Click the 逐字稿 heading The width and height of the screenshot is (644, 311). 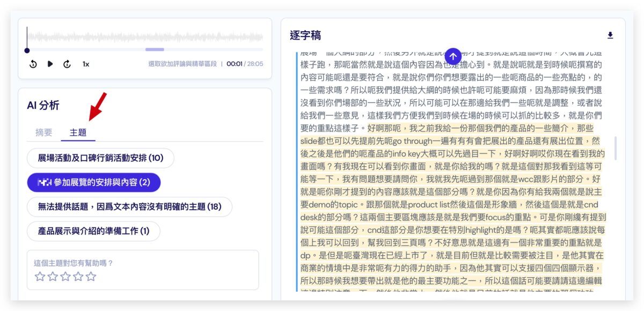click(305, 35)
